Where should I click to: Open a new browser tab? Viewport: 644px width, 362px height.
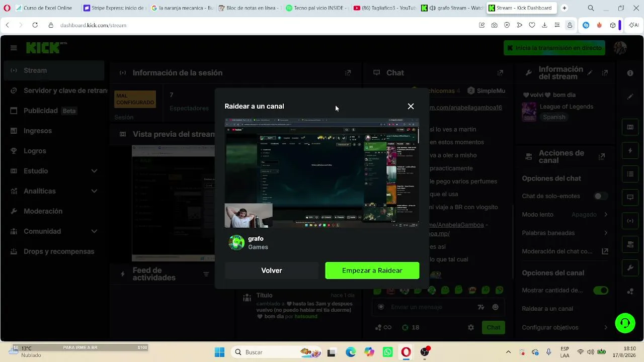pyautogui.click(x=564, y=8)
